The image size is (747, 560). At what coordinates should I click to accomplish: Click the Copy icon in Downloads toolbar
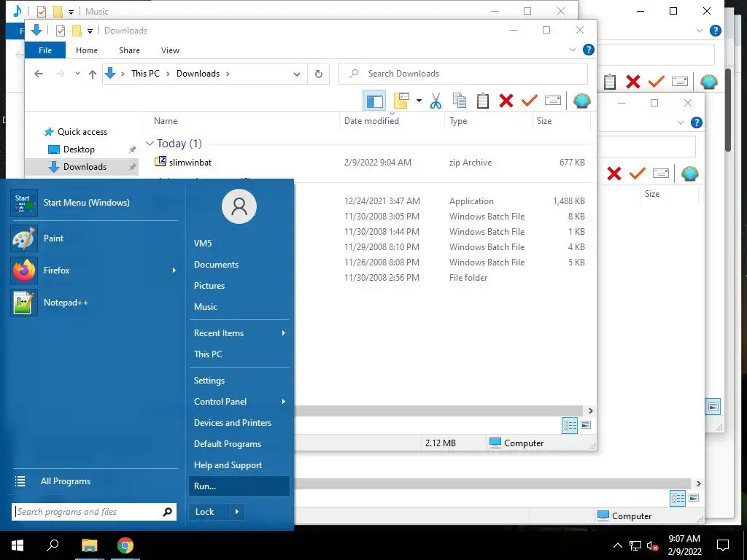pos(460,101)
